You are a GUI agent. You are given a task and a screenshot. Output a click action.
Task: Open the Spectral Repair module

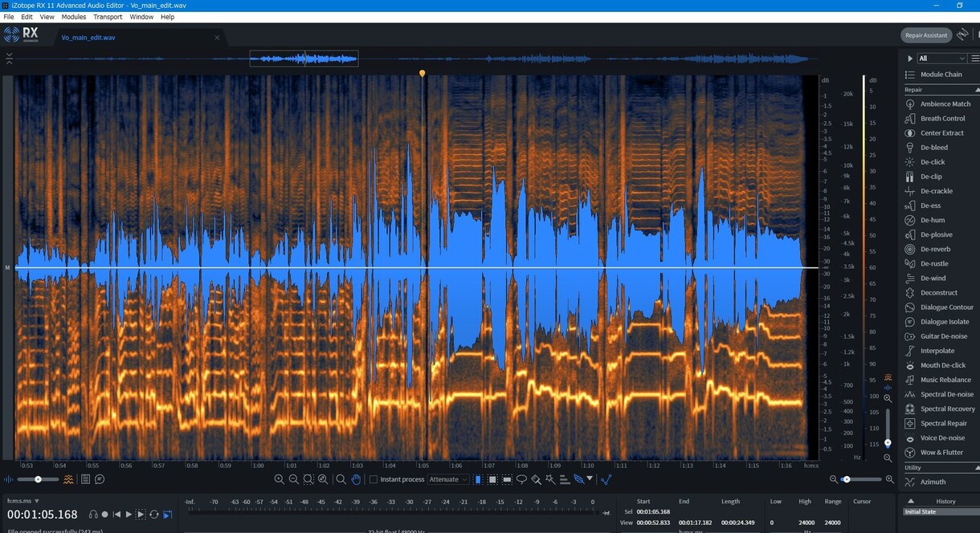pos(942,423)
